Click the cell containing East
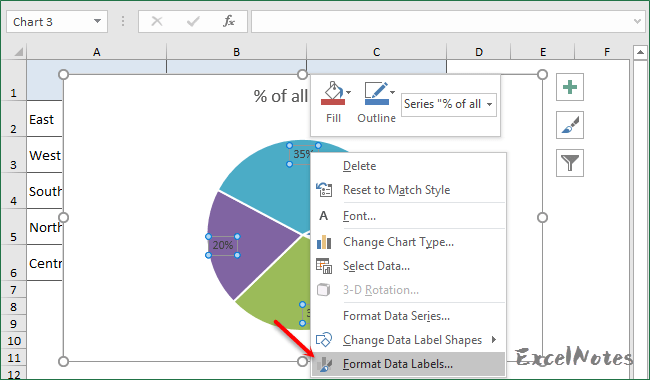Viewport: 650px width, 380px height. tap(45, 119)
